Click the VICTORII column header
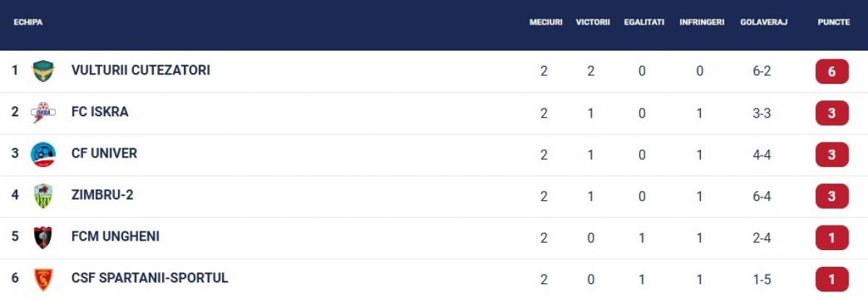Image resolution: width=868 pixels, height=300 pixels. [593, 22]
